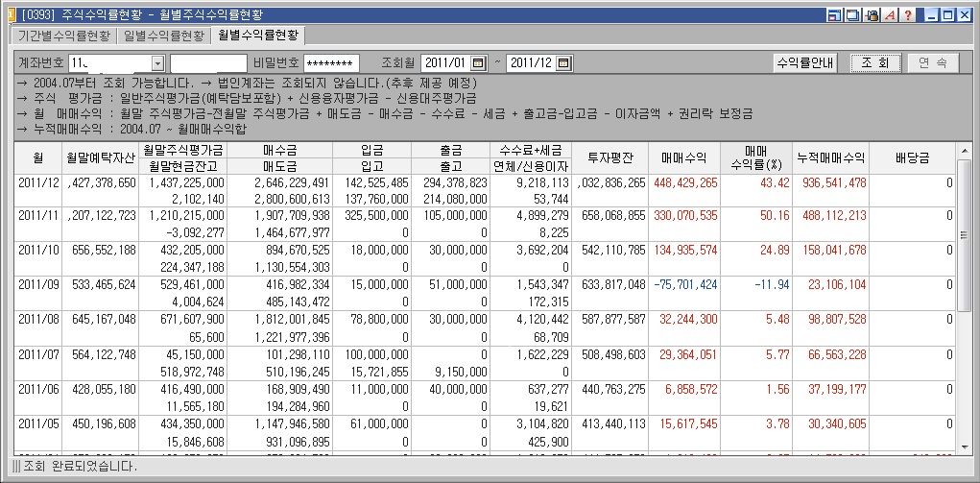This screenshot has width=980, height=483.
Task: Select the 월별수익률현황 tab
Action: point(257,35)
